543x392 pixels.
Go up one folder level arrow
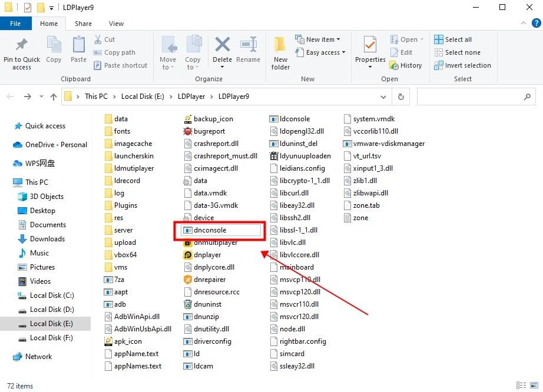pyautogui.click(x=54, y=97)
